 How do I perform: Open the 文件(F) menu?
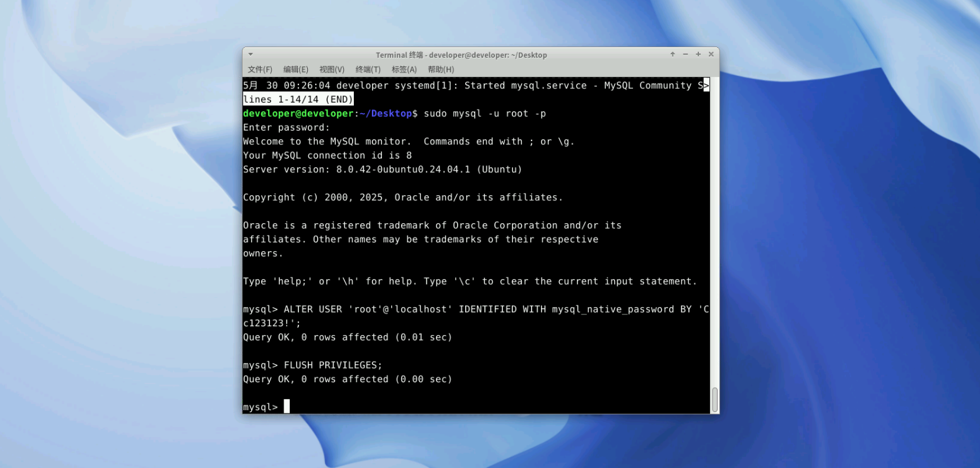260,70
